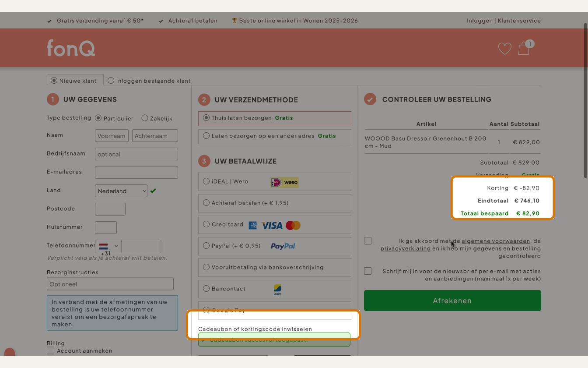
Task: Click the WOOOD Basu Dressoir article name
Action: (426, 142)
